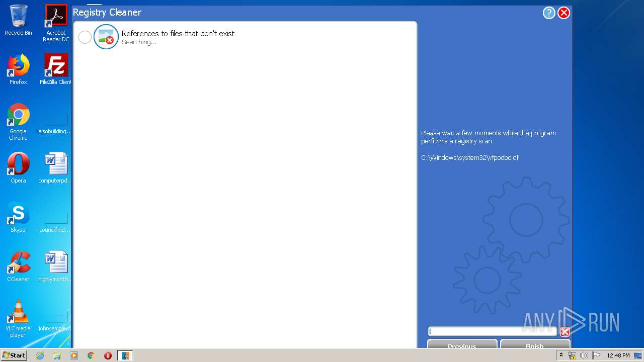Launch Acrobat Reader DC from desktop
644x362 pixels.
[56, 23]
